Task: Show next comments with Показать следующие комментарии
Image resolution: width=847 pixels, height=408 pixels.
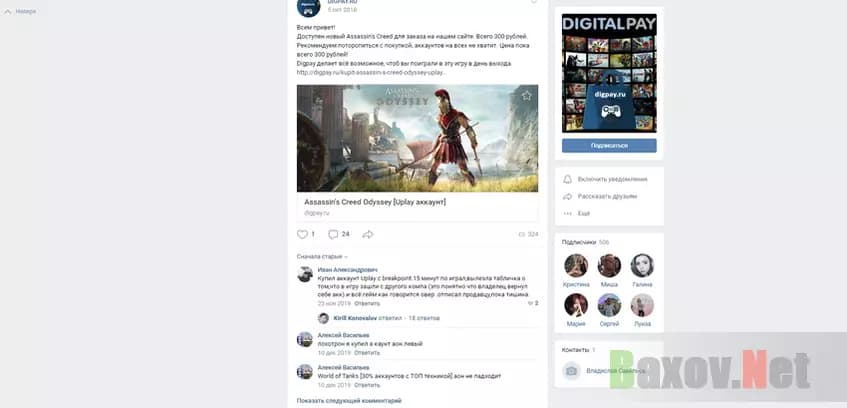Action: coord(349,400)
